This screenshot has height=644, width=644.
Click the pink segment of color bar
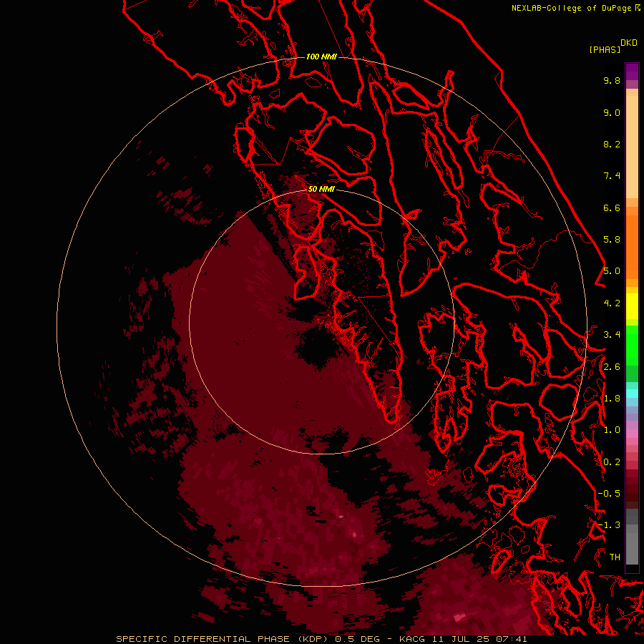pos(632,434)
